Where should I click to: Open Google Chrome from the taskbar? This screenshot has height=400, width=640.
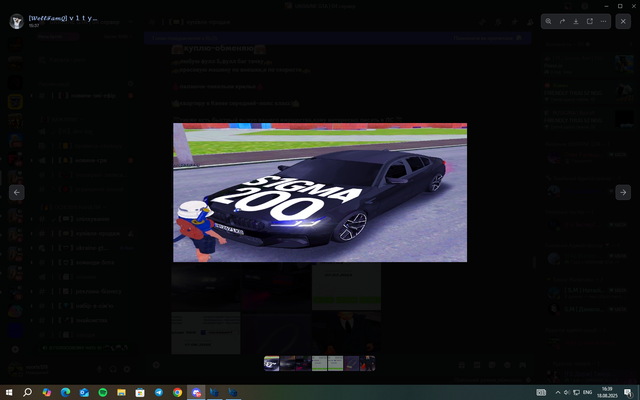(x=177, y=392)
